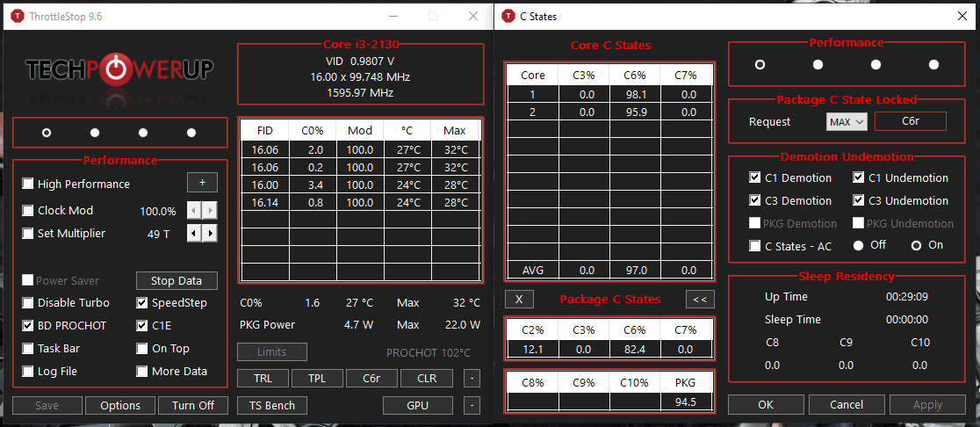Enable Set Multiplier checkbox
The height and width of the screenshot is (427, 980).
(x=27, y=233)
